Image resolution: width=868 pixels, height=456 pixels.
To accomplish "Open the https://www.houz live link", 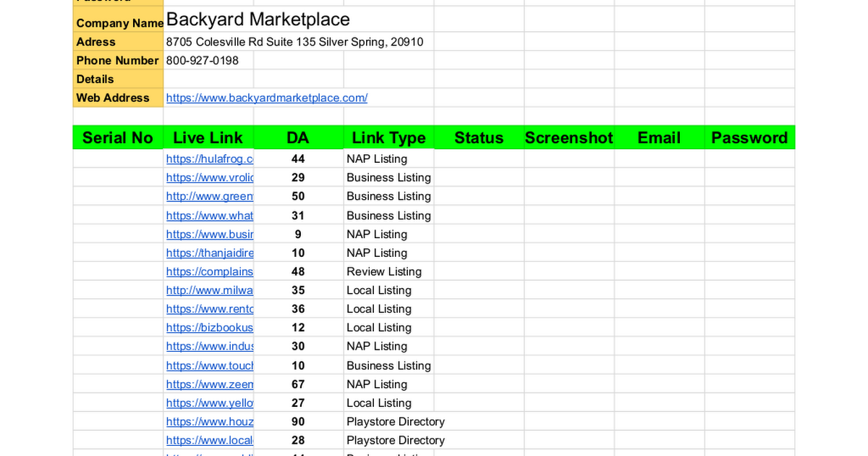I will pyautogui.click(x=210, y=422).
